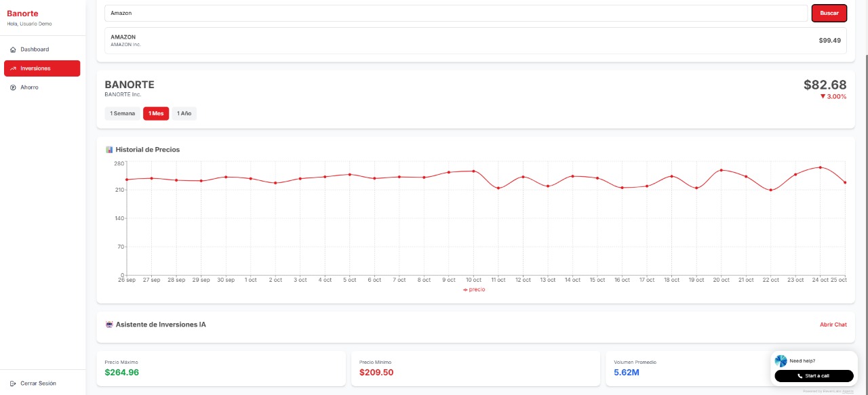Click the Need help widget avatar orb

tap(781, 361)
